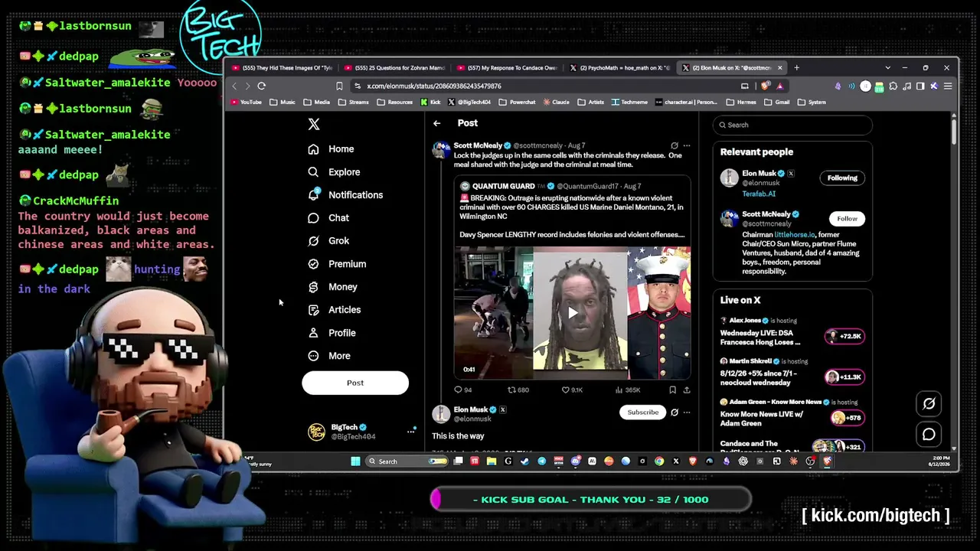980x551 pixels.
Task: Open more options on Elon Musk's post
Action: click(x=687, y=412)
